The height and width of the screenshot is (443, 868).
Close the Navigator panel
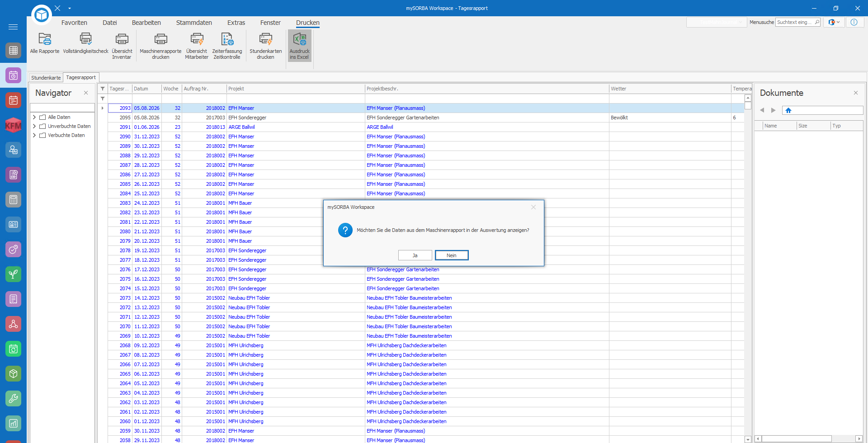(x=86, y=93)
